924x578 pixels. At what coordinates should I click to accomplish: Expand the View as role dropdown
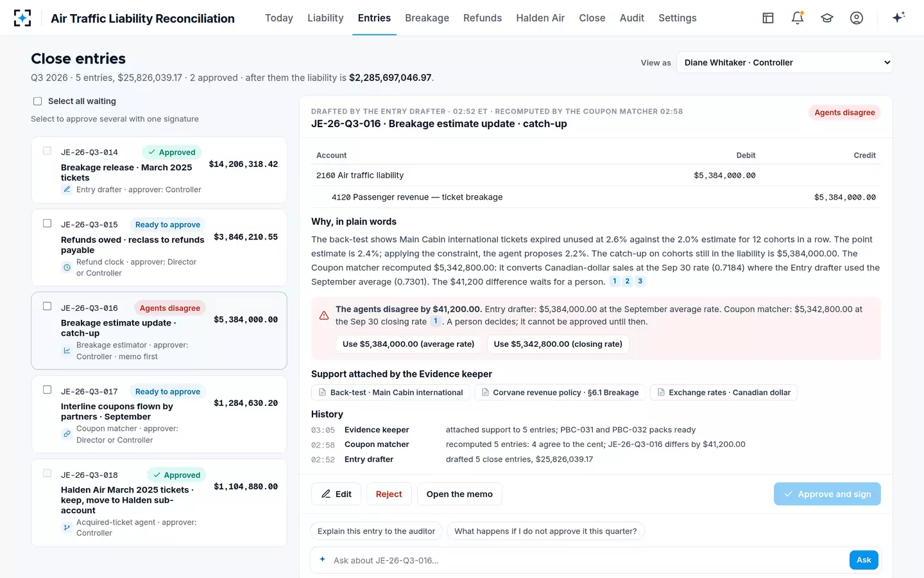point(784,62)
